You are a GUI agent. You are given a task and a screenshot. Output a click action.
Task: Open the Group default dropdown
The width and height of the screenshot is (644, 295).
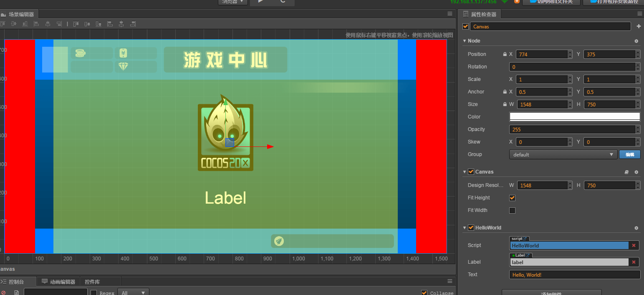(563, 154)
